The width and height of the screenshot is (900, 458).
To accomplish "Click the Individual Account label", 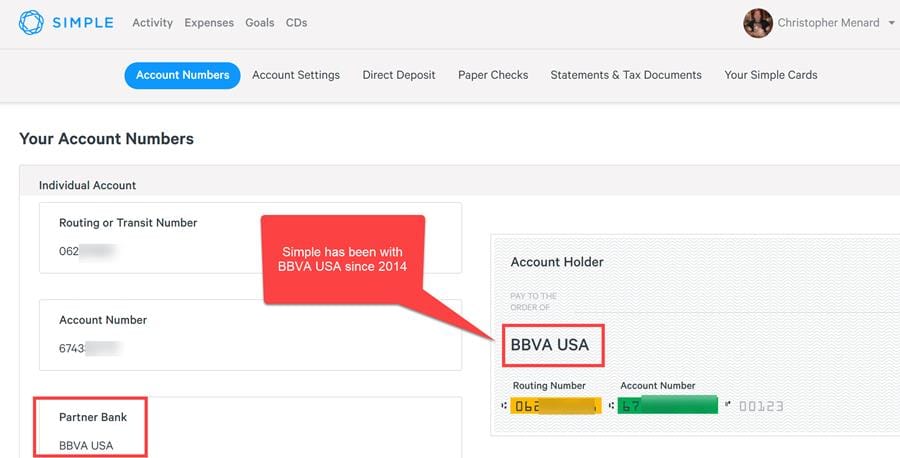I will click(x=87, y=185).
